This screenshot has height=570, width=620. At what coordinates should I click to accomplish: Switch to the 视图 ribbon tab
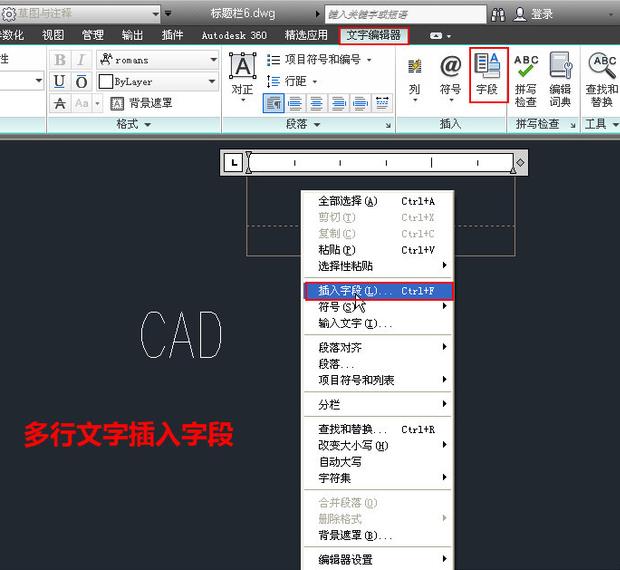(x=53, y=35)
